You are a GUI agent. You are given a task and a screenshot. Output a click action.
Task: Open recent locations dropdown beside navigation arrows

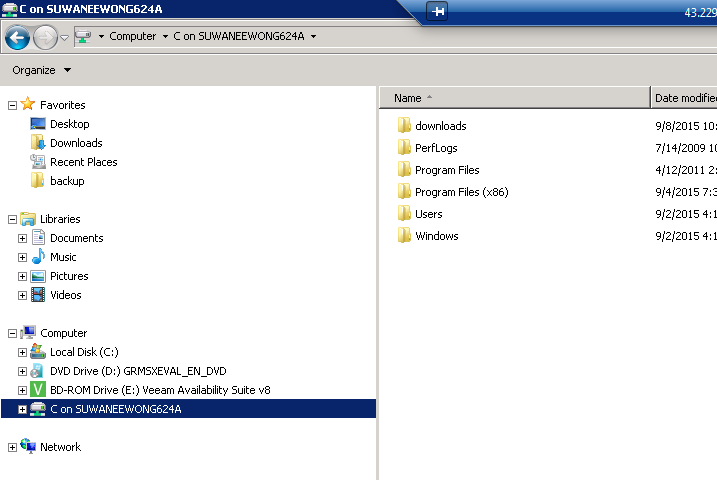tap(65, 38)
